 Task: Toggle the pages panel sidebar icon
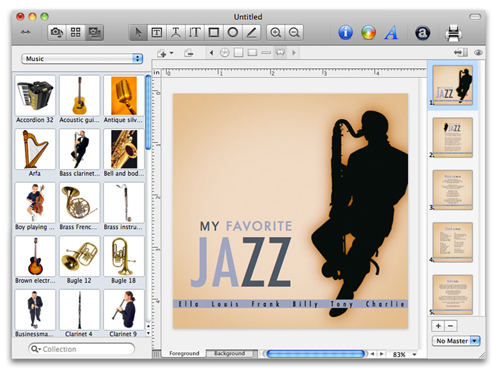click(461, 53)
